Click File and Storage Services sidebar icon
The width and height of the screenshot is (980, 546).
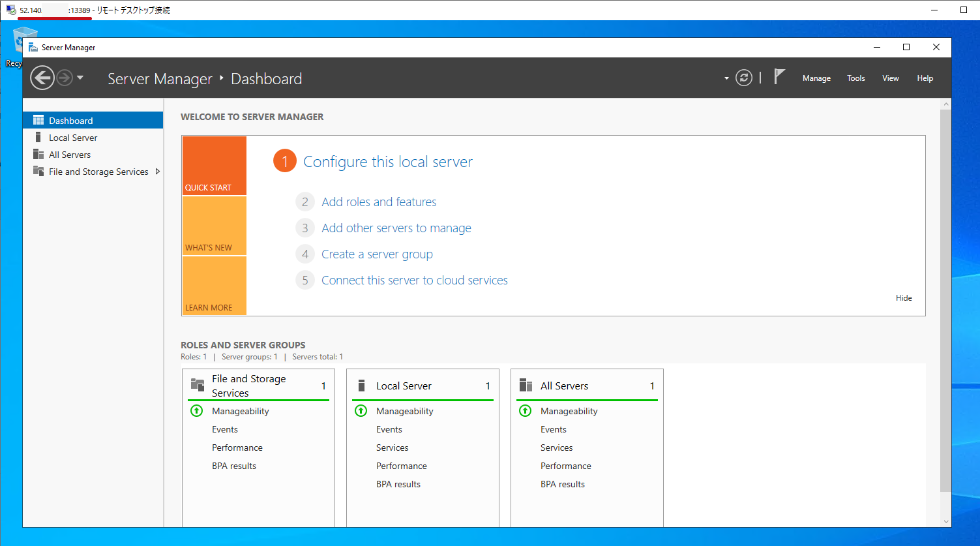(x=38, y=171)
